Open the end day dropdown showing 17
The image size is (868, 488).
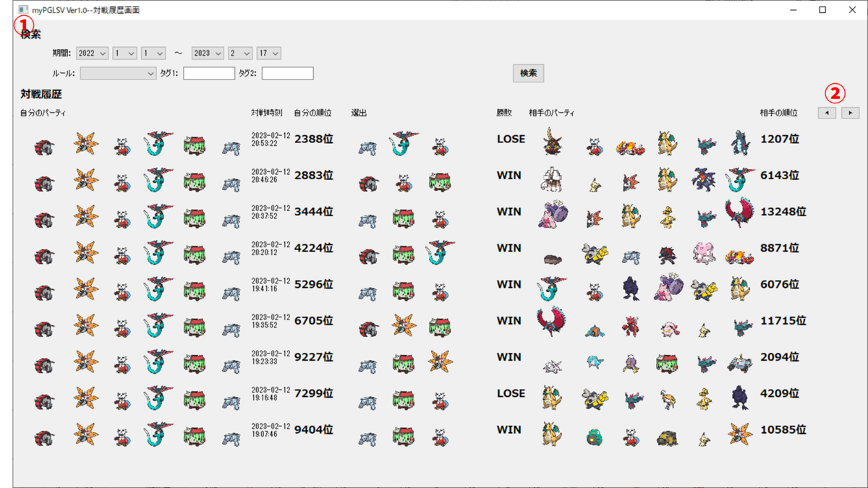268,53
